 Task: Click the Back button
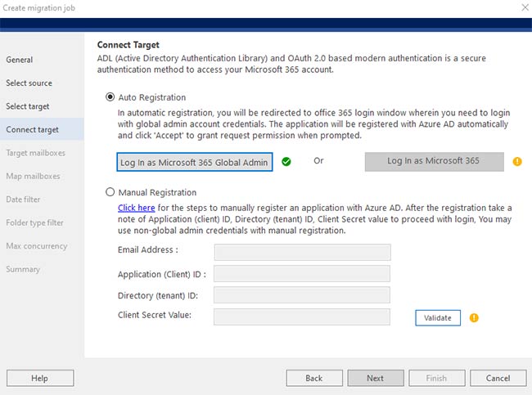pyautogui.click(x=314, y=378)
